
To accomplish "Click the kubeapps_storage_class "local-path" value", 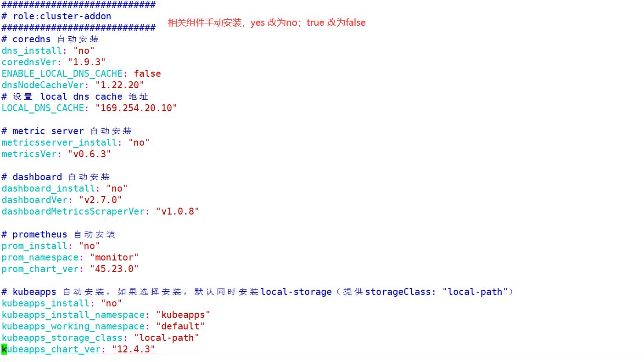I will coord(167,338).
